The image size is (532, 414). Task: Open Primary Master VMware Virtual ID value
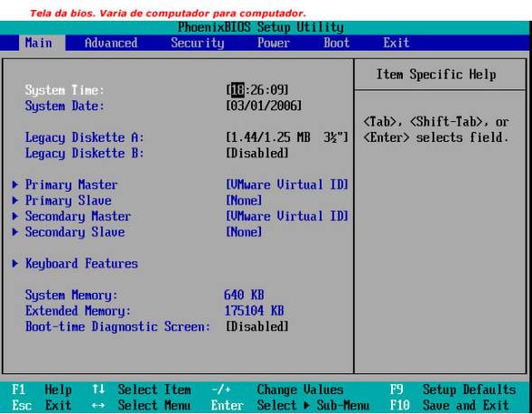point(287,184)
